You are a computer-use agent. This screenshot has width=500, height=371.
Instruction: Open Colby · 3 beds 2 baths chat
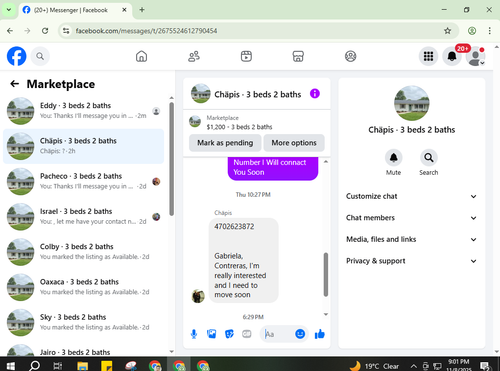point(83,252)
